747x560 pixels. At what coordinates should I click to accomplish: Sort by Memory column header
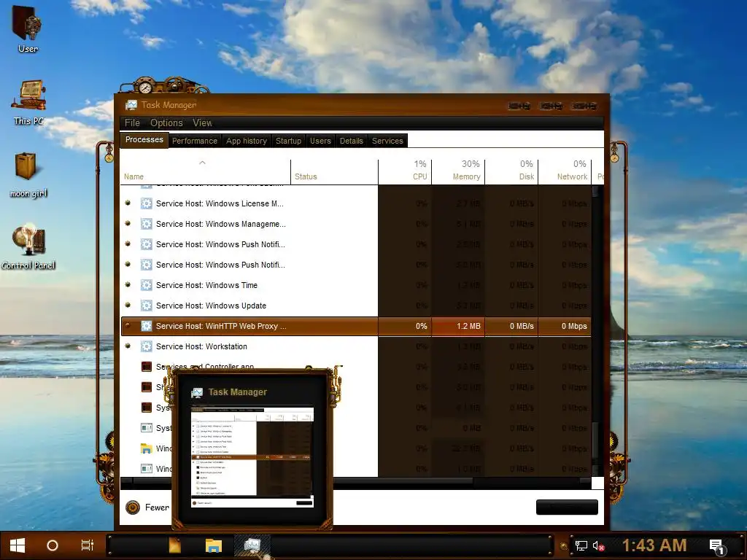[458, 172]
